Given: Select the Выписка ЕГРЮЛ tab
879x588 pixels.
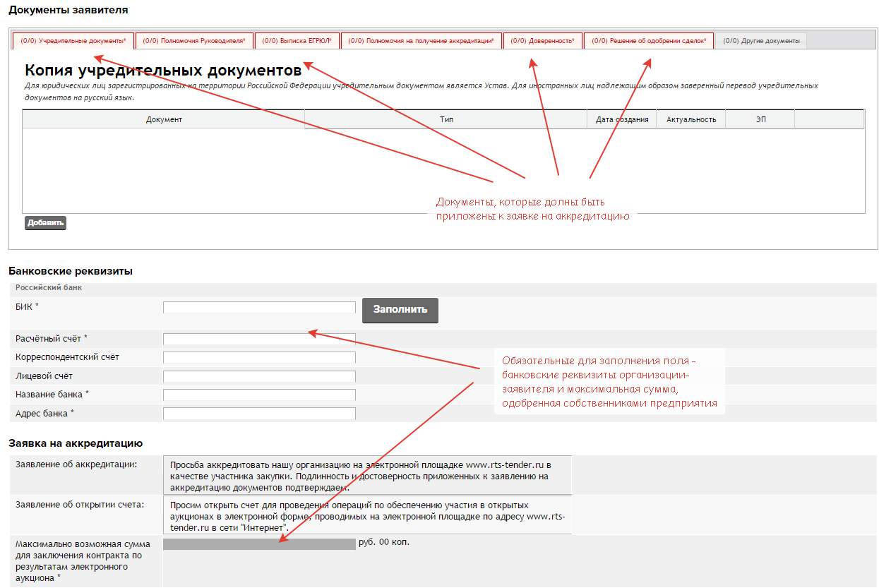Looking at the screenshot, I should click(297, 41).
